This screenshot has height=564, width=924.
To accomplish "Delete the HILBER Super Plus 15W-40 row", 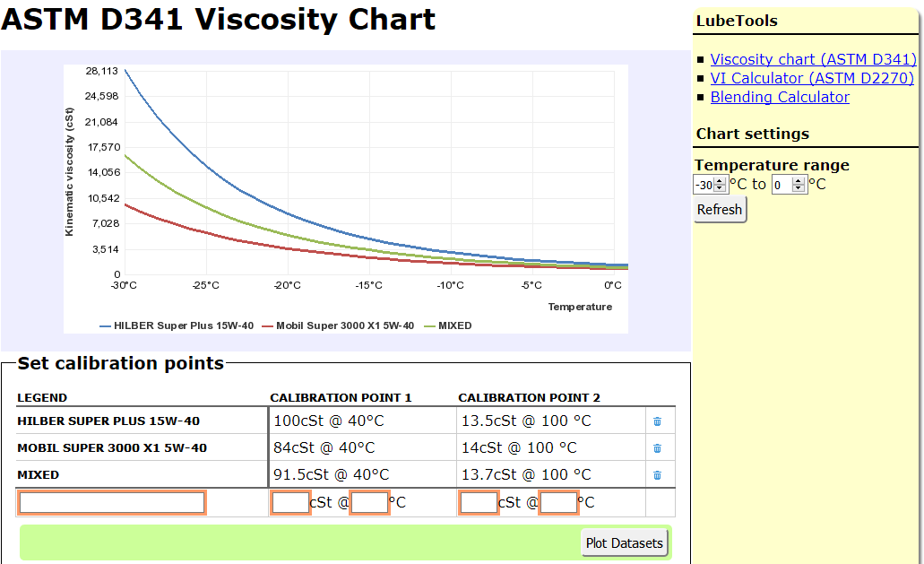I will point(657,421).
